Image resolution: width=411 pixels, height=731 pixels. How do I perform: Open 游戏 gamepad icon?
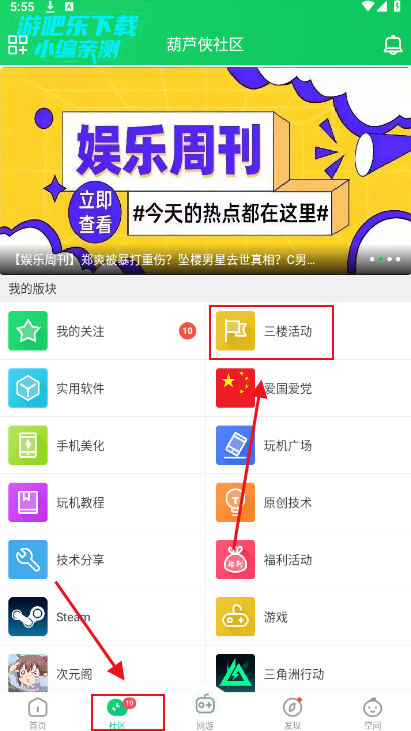[x=235, y=617]
